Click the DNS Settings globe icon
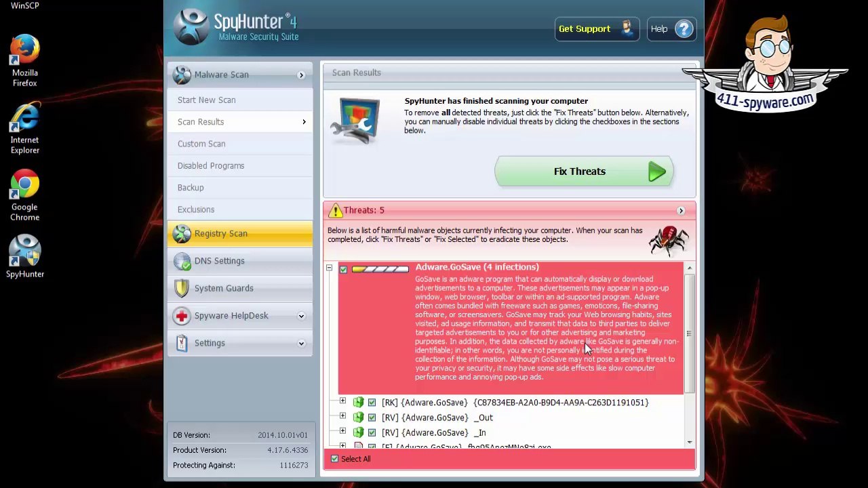 (182, 261)
